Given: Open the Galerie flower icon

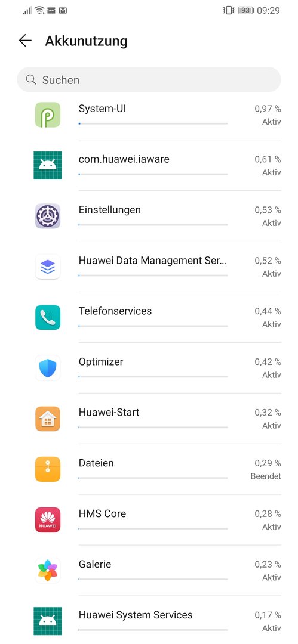Looking at the screenshot, I should click(48, 570).
